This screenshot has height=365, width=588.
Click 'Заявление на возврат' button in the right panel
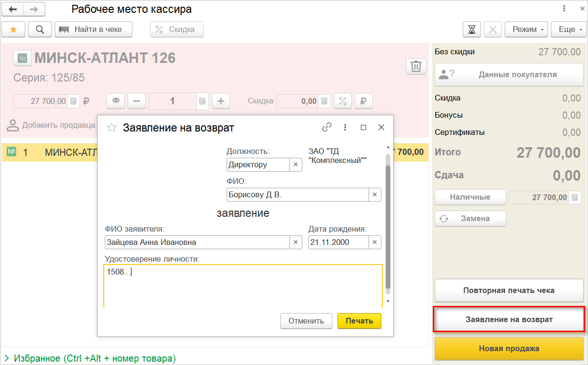509,319
